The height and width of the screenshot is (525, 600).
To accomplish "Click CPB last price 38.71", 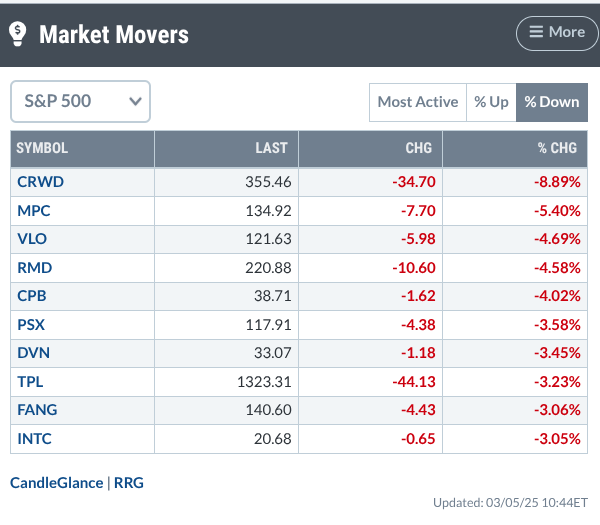I will 273,296.
